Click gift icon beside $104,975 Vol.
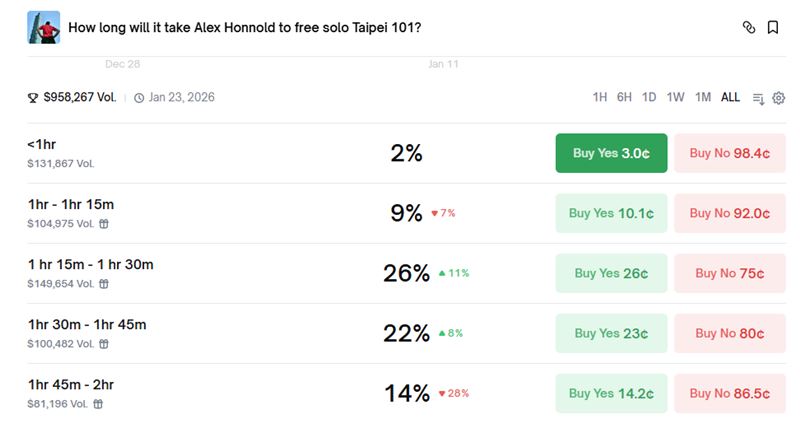 point(103,224)
